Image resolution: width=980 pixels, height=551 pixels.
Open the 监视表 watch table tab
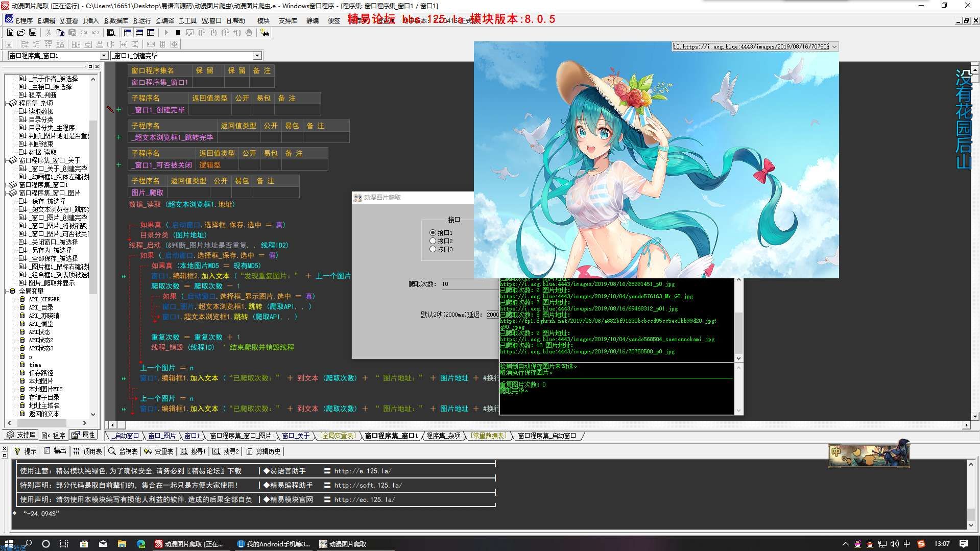point(123,451)
